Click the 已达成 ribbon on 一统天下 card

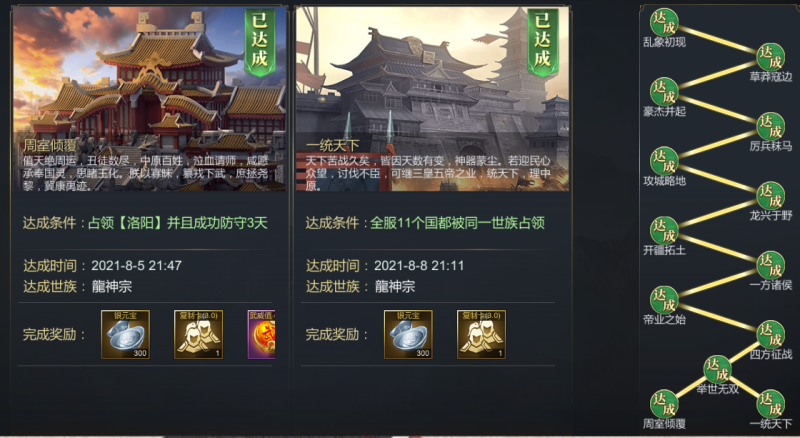coord(542,42)
